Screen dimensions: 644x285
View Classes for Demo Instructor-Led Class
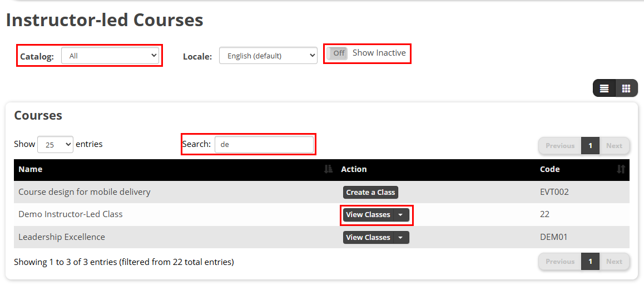[368, 215]
